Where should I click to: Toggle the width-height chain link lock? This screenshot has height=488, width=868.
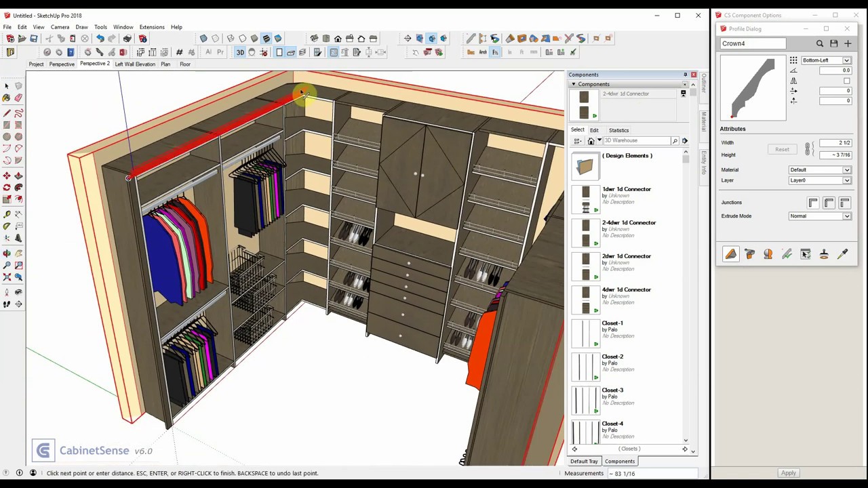(x=808, y=149)
